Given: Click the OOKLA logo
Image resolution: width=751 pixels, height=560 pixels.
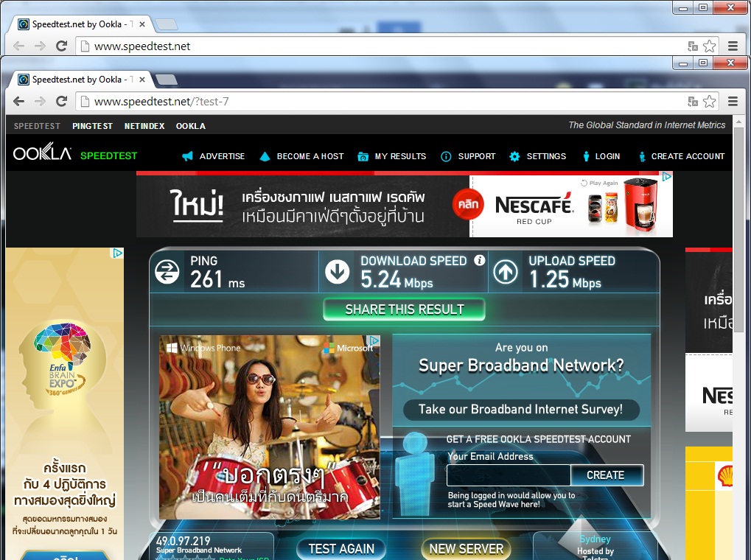Looking at the screenshot, I should [x=42, y=153].
